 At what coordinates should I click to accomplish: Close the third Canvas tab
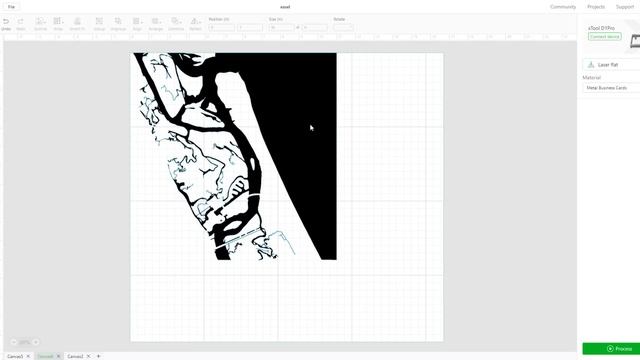(89, 356)
